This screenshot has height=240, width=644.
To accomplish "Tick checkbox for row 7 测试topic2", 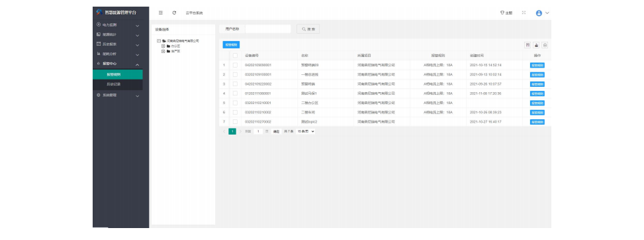I will click(x=236, y=121).
